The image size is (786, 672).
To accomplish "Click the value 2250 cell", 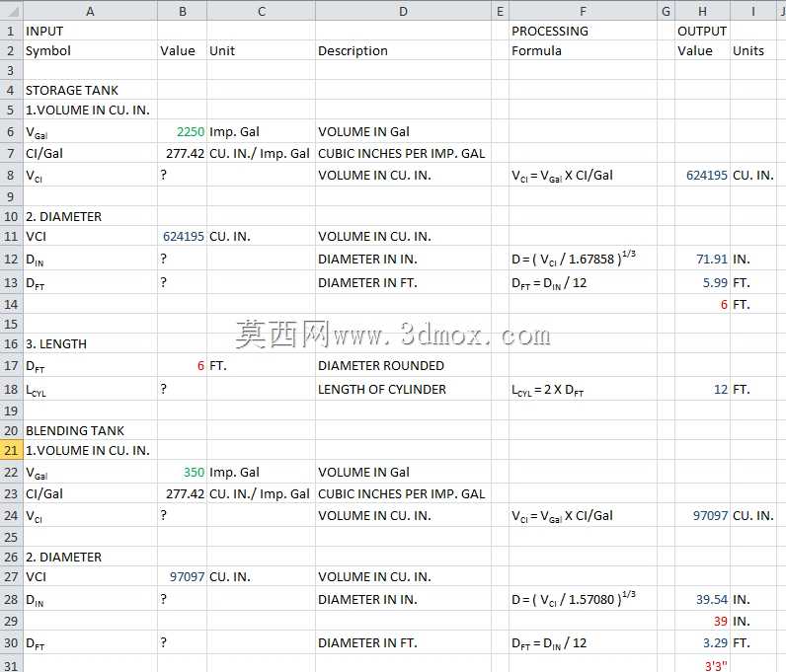I will point(182,131).
